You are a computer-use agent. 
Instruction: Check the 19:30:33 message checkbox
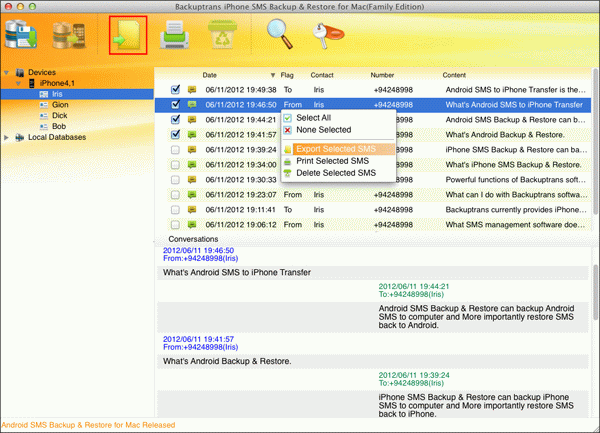[x=175, y=179]
